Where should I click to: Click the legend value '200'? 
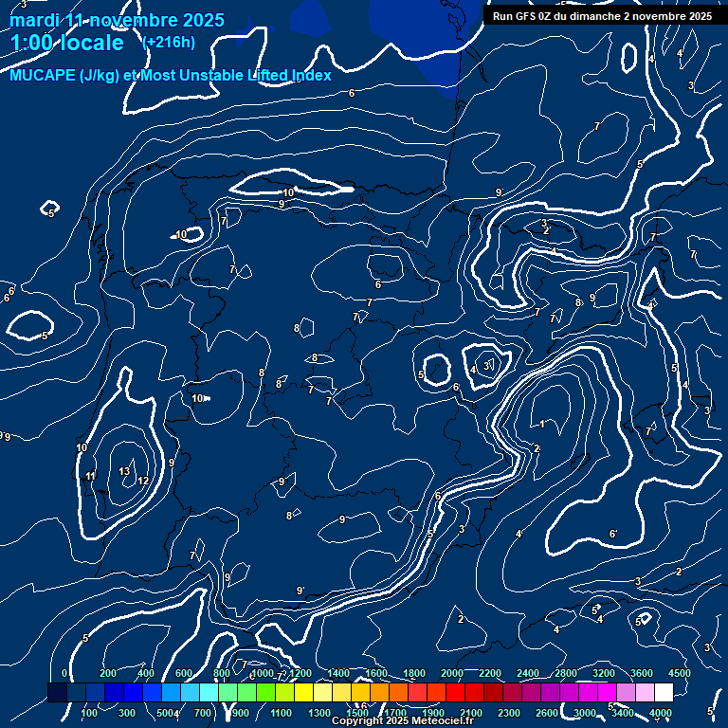tap(108, 673)
